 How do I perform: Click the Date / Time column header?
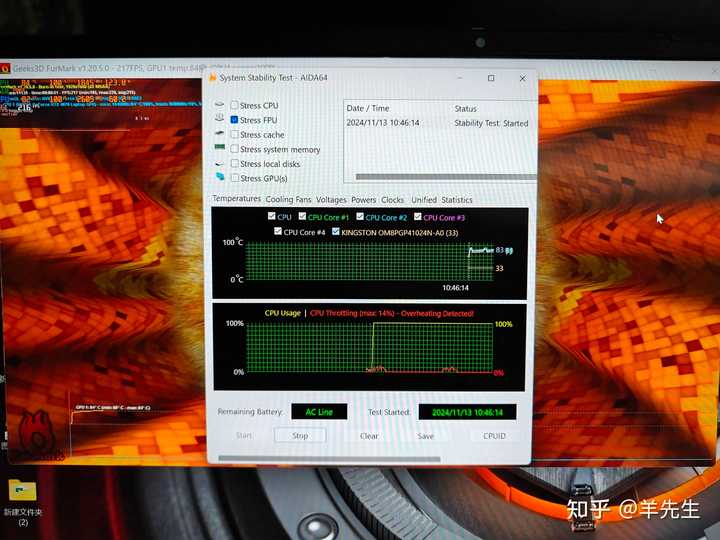[x=367, y=108]
